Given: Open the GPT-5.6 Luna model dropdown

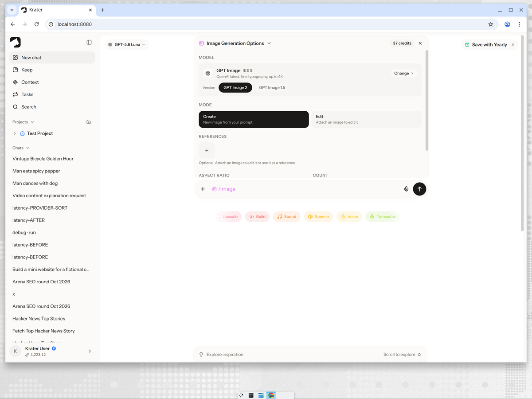Looking at the screenshot, I should [127, 44].
